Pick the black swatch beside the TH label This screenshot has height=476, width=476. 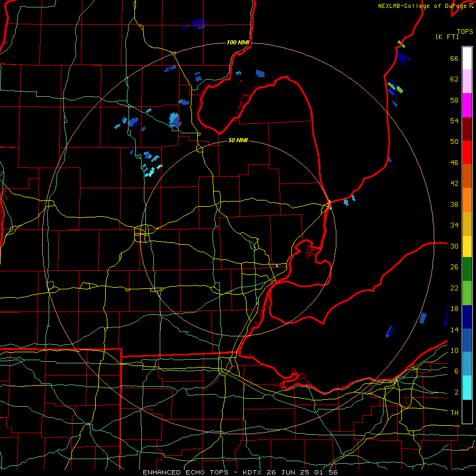[467, 411]
